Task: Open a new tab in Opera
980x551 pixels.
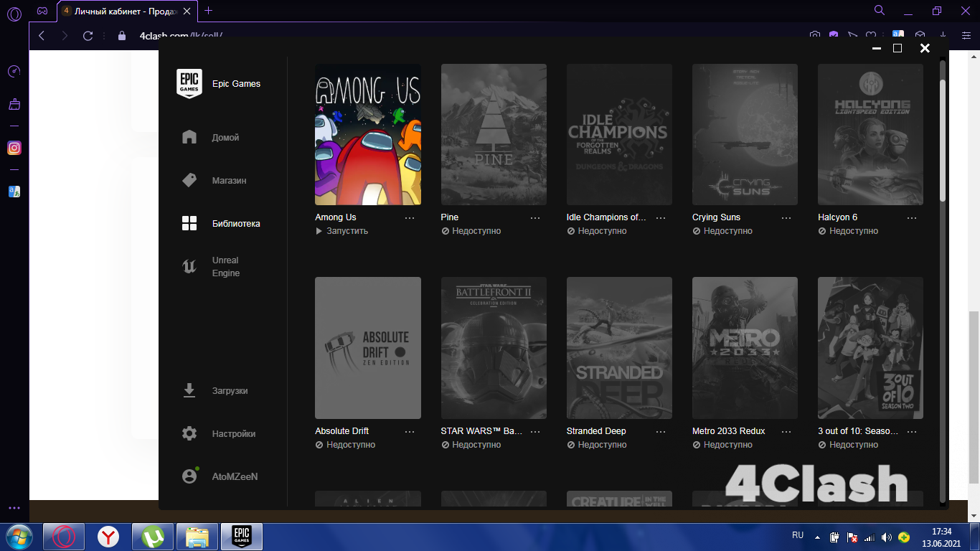Action: click(209, 11)
